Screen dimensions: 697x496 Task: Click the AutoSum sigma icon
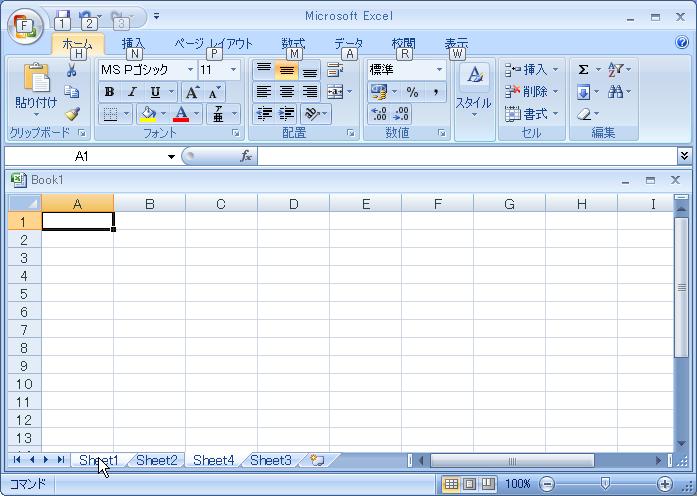pos(583,70)
